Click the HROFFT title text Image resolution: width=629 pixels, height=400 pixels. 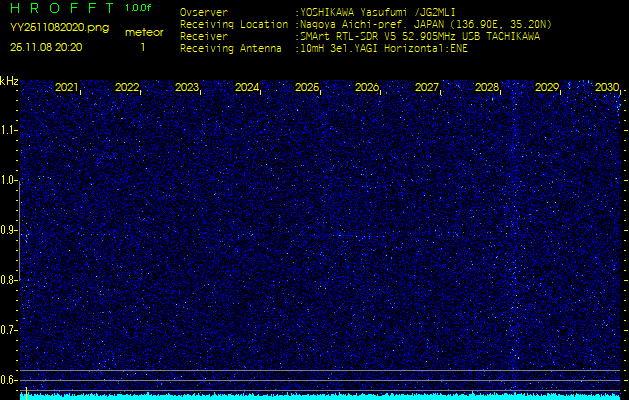click(x=60, y=9)
